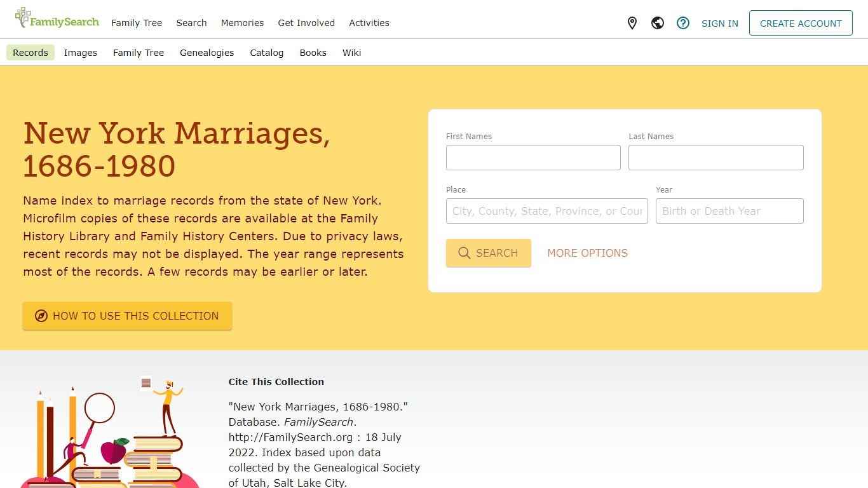Image resolution: width=868 pixels, height=488 pixels.
Task: Switch to the Books tab
Action: pos(313,53)
